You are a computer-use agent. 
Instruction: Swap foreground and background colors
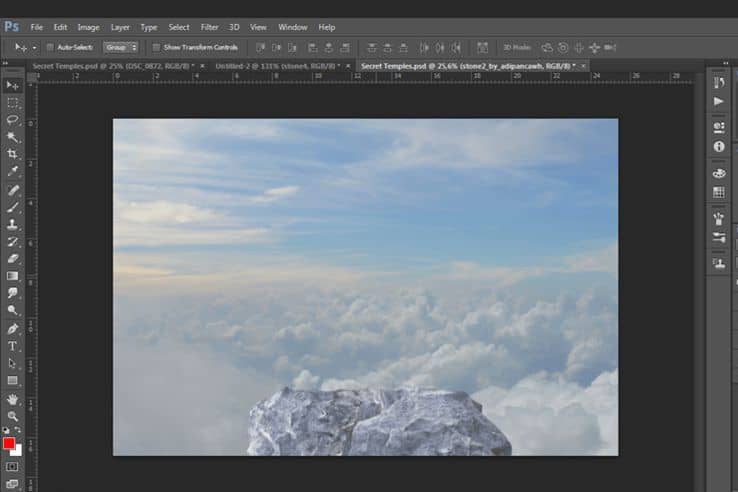click(18, 430)
